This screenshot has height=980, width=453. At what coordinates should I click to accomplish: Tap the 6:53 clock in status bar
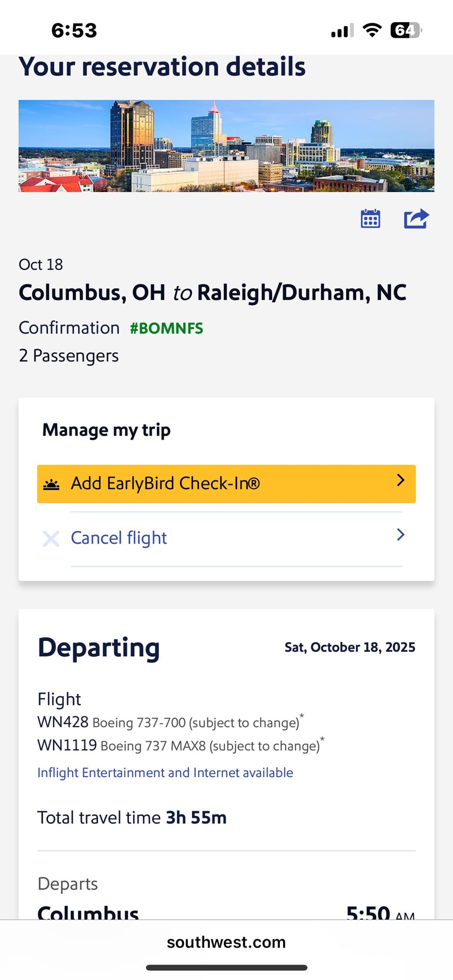pos(74,31)
